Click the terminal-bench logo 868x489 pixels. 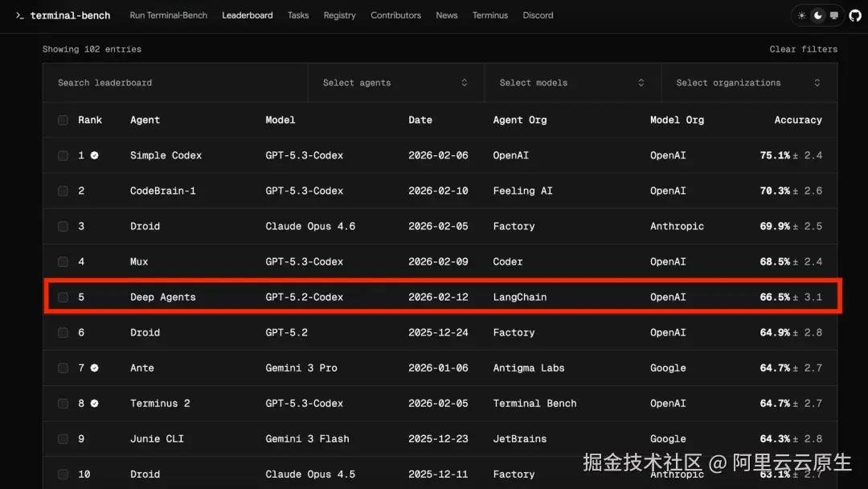click(x=63, y=15)
